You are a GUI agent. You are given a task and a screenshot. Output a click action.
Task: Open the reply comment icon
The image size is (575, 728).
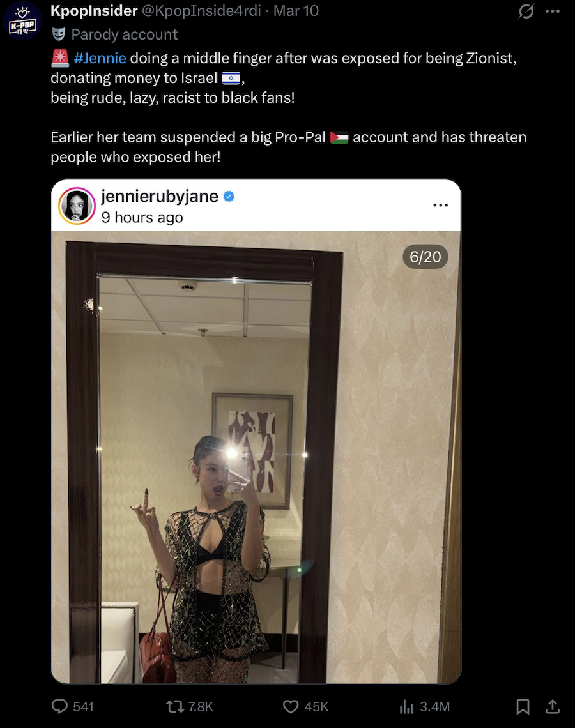(59, 706)
